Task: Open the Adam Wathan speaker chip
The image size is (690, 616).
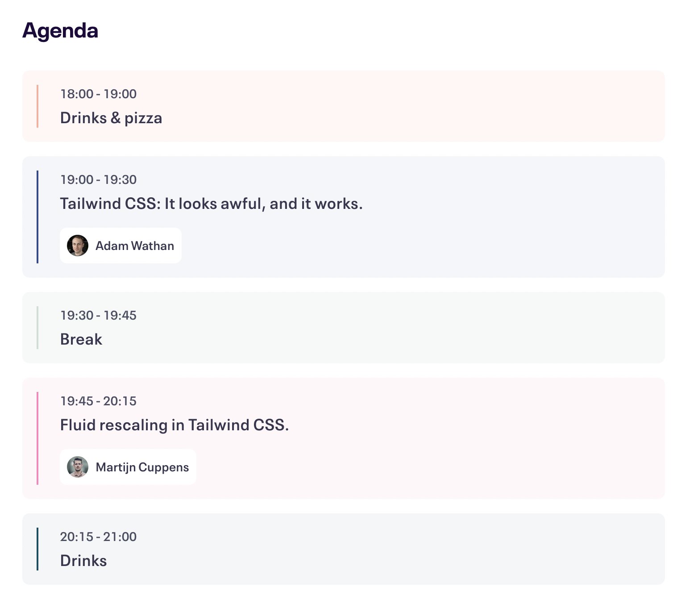Action: click(134, 246)
